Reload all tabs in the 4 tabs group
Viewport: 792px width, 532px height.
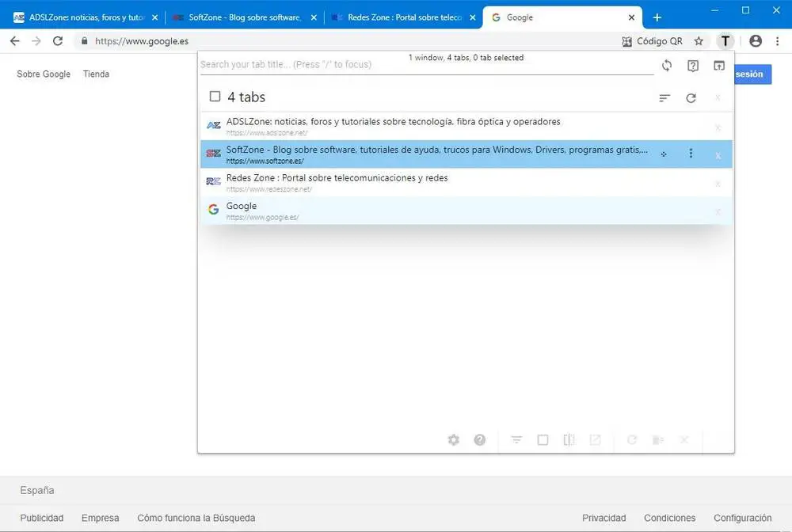(x=691, y=98)
